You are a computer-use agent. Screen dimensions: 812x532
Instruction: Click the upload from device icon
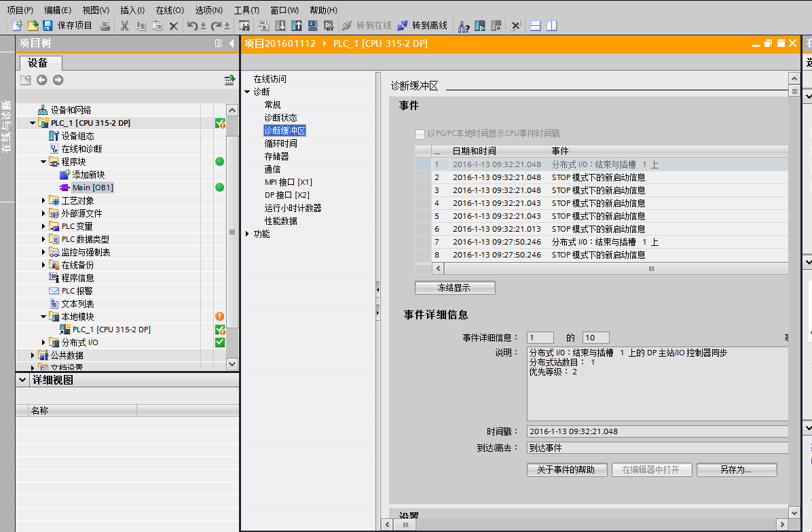pyautogui.click(x=296, y=25)
